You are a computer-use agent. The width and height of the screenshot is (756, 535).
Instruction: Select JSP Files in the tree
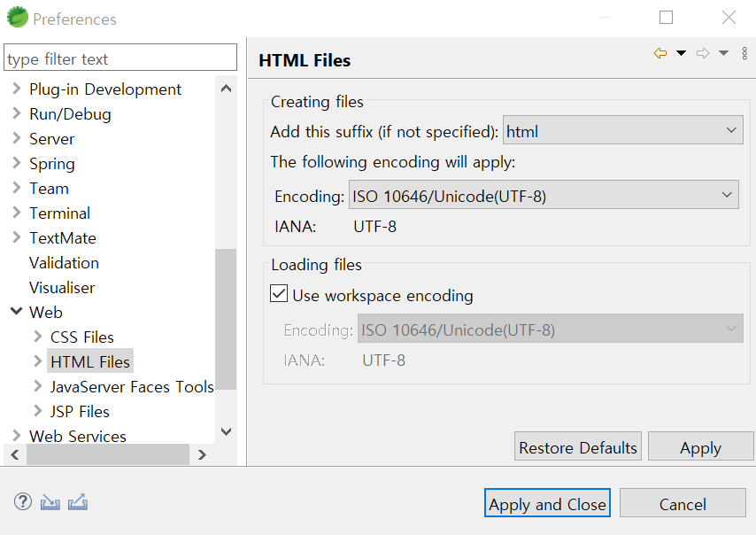pyautogui.click(x=80, y=412)
